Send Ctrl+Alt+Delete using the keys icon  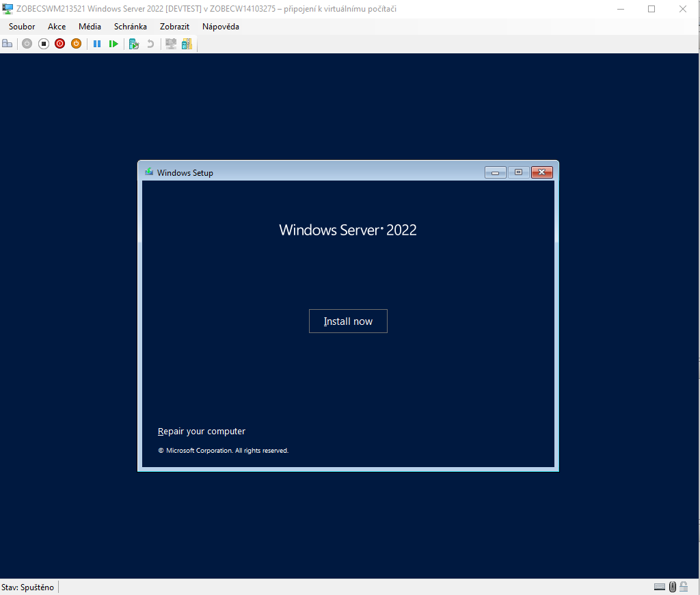coord(7,44)
